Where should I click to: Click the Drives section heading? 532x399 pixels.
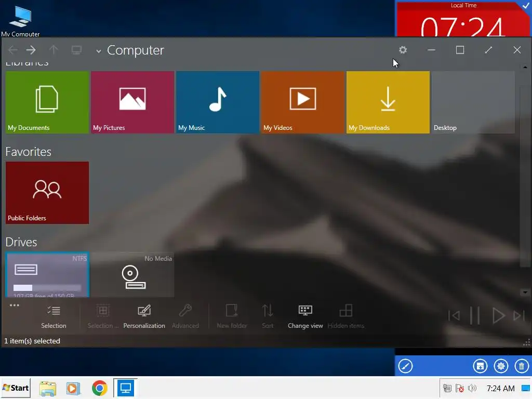tap(21, 242)
